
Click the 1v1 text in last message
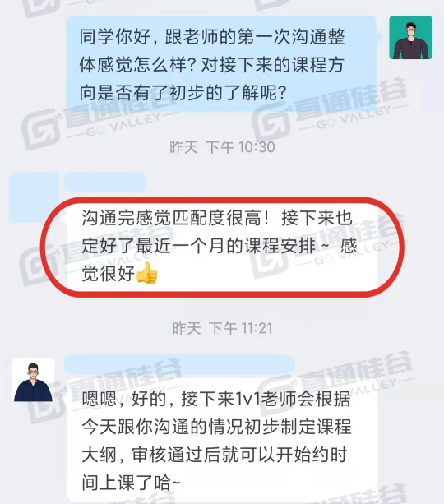click(247, 400)
